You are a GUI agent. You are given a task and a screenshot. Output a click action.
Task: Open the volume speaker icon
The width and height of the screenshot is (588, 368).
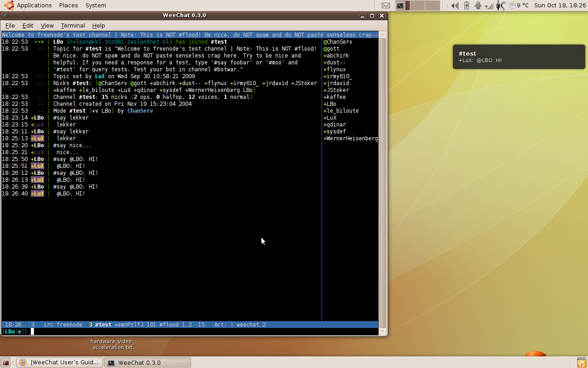coord(455,6)
